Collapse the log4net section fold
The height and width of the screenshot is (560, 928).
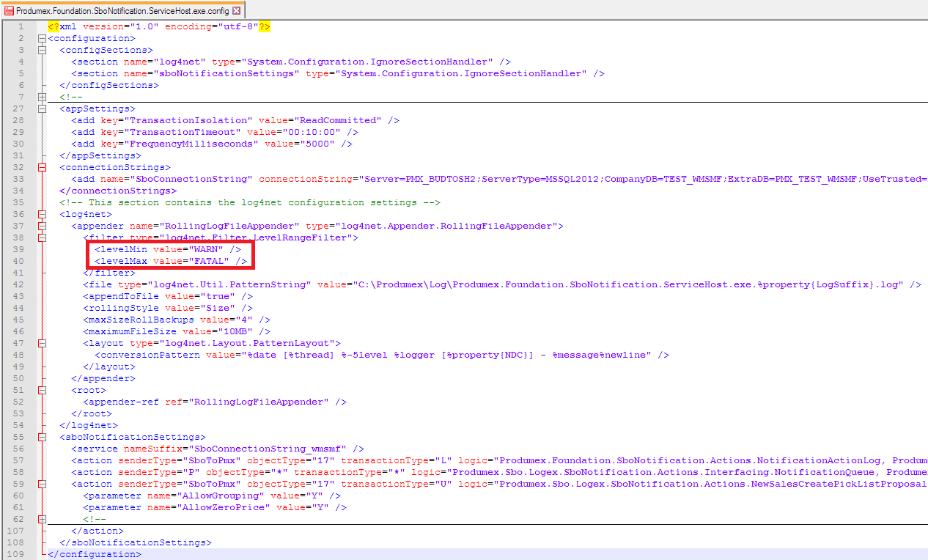click(42, 214)
